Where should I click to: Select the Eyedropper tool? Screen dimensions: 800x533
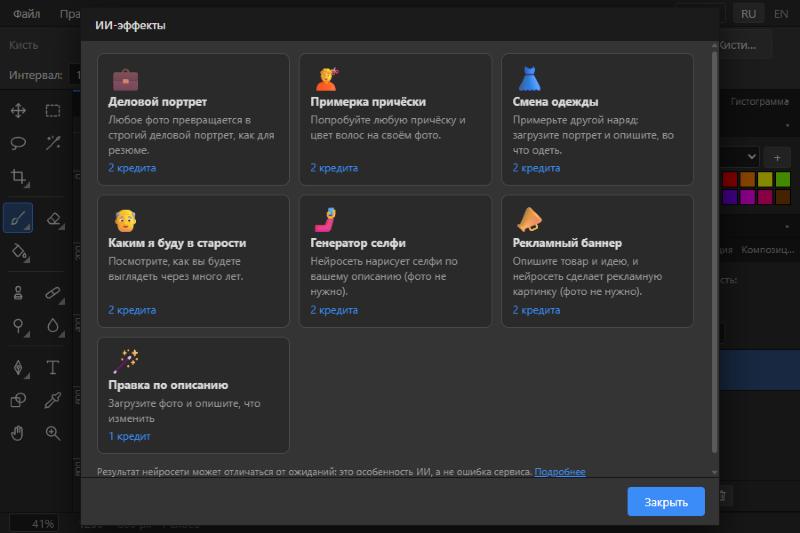tap(53, 400)
